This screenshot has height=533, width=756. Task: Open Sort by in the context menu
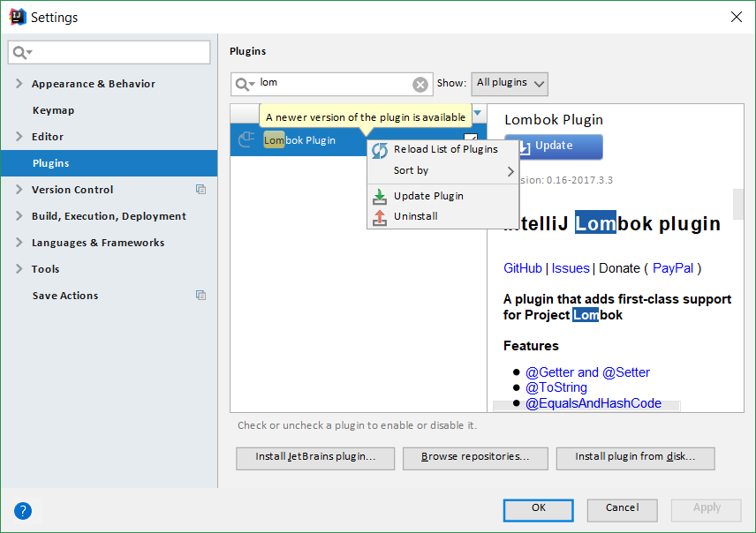tap(442, 170)
